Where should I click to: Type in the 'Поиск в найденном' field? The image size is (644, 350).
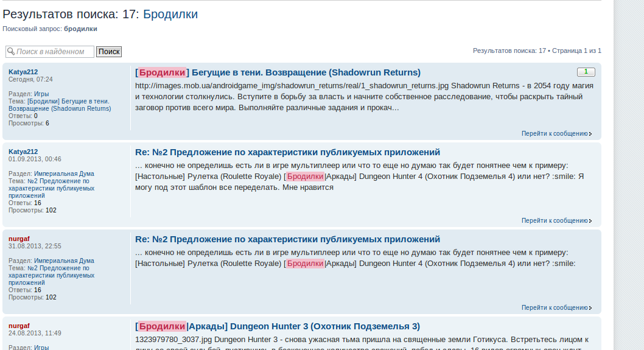tap(54, 52)
